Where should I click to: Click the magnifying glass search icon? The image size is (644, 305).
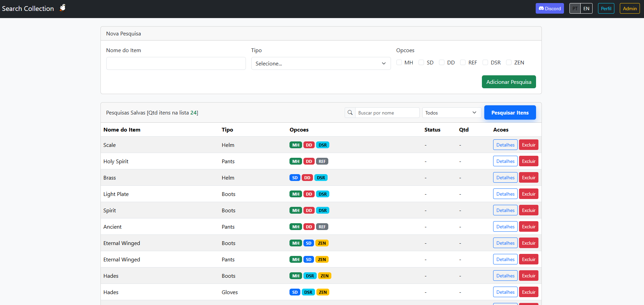click(x=350, y=113)
